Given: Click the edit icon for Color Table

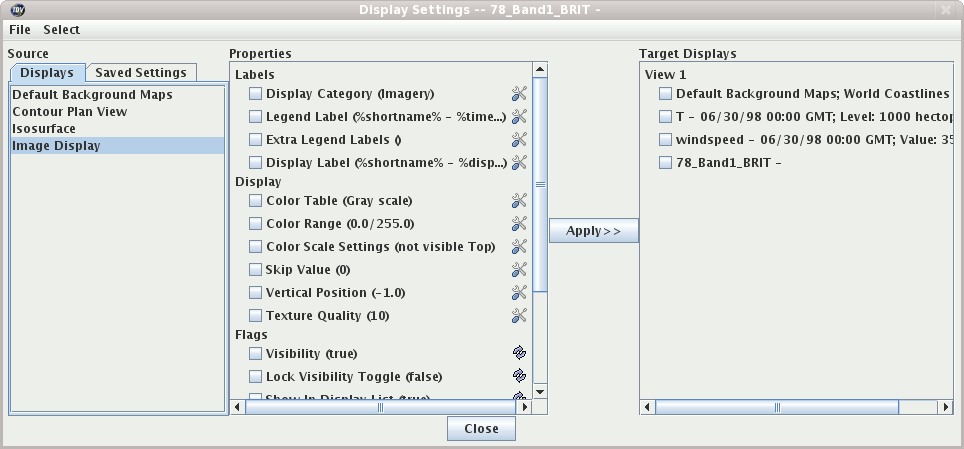Looking at the screenshot, I should coord(519,201).
